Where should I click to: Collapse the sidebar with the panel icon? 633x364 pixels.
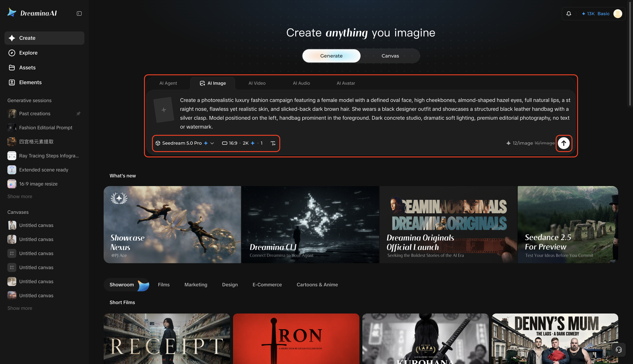tap(79, 14)
